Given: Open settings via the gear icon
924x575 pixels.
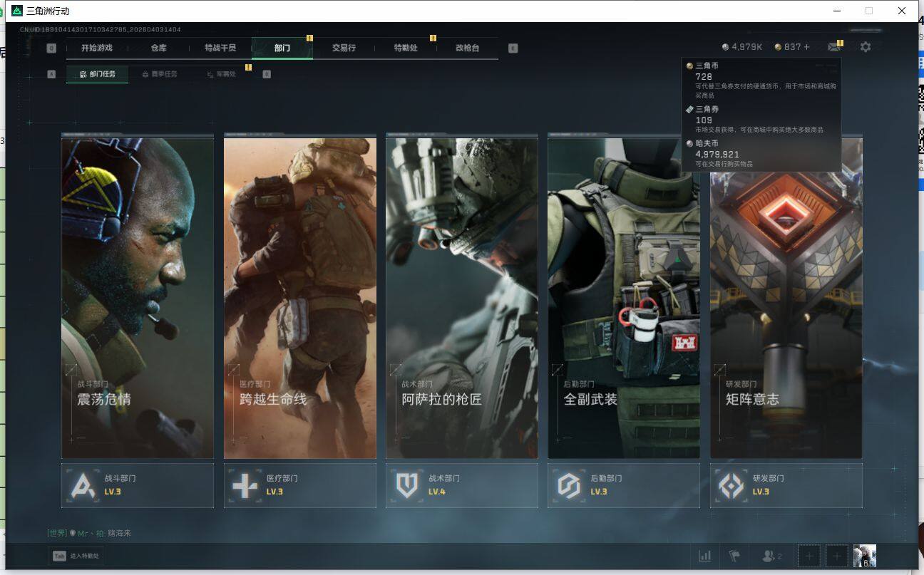Looking at the screenshot, I should click(865, 47).
